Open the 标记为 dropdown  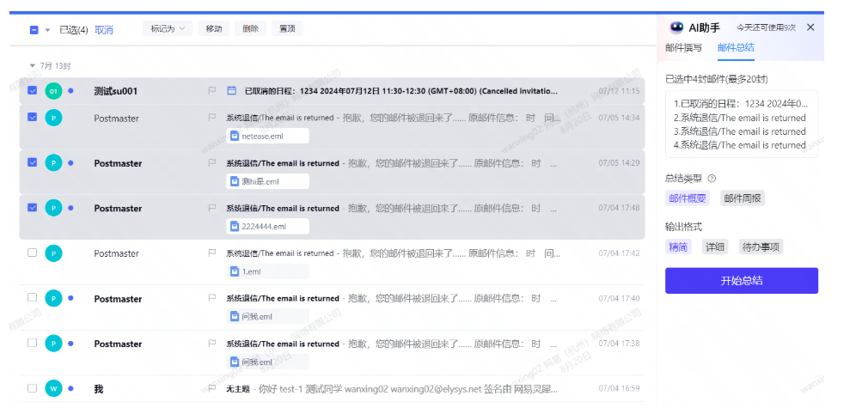point(168,29)
